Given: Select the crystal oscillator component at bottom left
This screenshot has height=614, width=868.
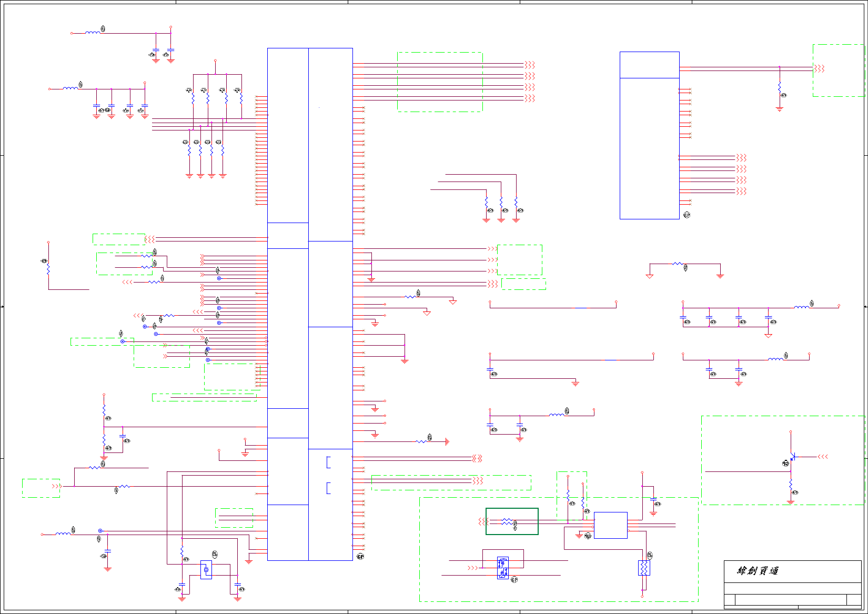Looking at the screenshot, I should tap(206, 570).
